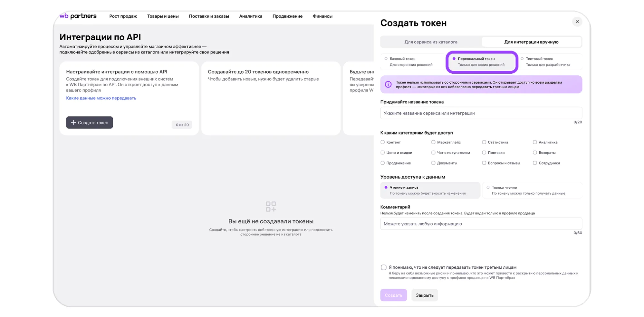
Task: Click the info icon in purple notice
Action: pyautogui.click(x=388, y=84)
